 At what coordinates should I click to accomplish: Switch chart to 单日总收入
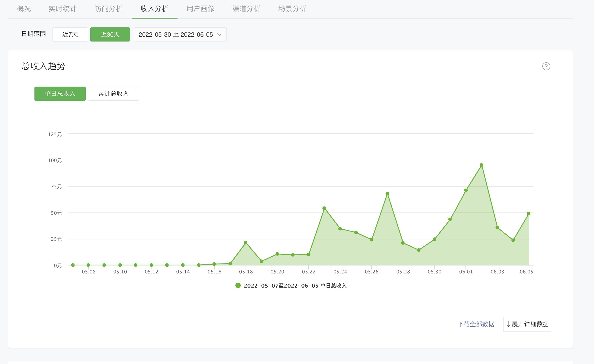(60, 93)
